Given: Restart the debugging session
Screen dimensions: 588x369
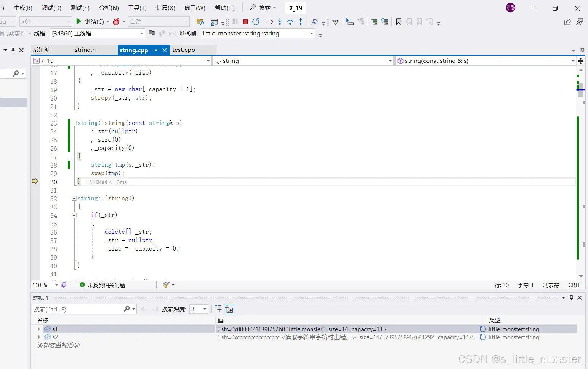Looking at the screenshot, I should pos(256,22).
